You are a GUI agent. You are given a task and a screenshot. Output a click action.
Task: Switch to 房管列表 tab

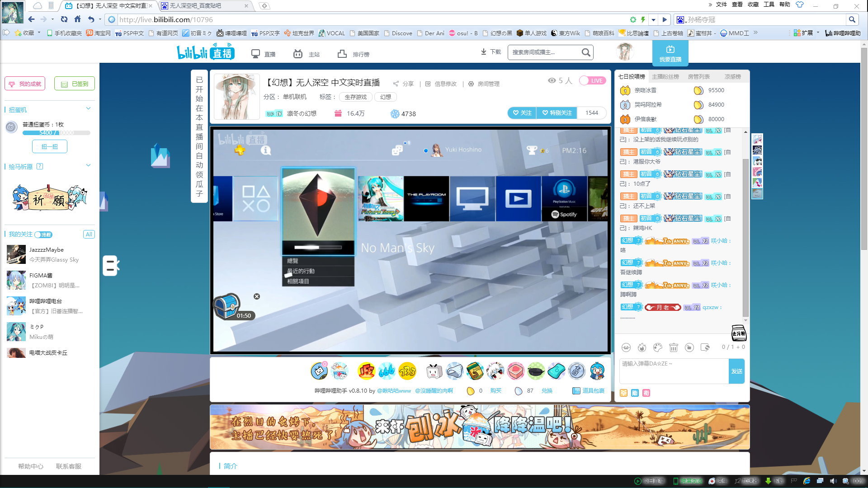[699, 77]
